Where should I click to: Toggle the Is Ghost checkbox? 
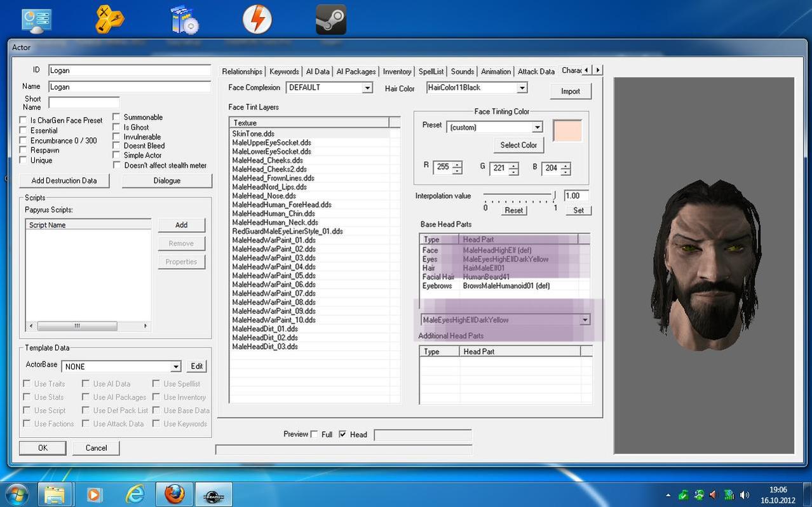click(117, 127)
